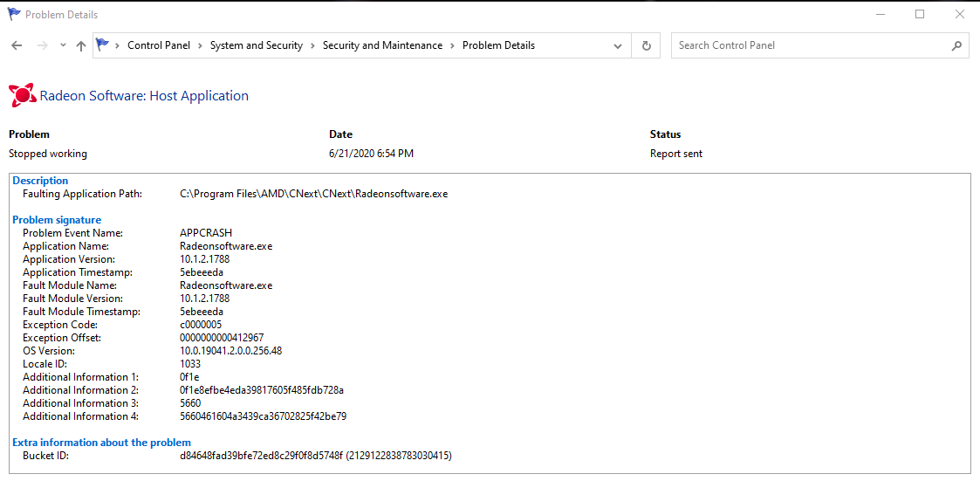Click the flag icon in the address bar
The height and width of the screenshot is (481, 980).
tap(102, 45)
